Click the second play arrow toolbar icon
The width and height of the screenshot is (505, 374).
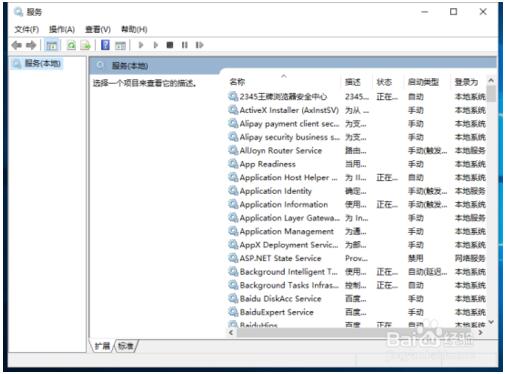click(x=155, y=45)
